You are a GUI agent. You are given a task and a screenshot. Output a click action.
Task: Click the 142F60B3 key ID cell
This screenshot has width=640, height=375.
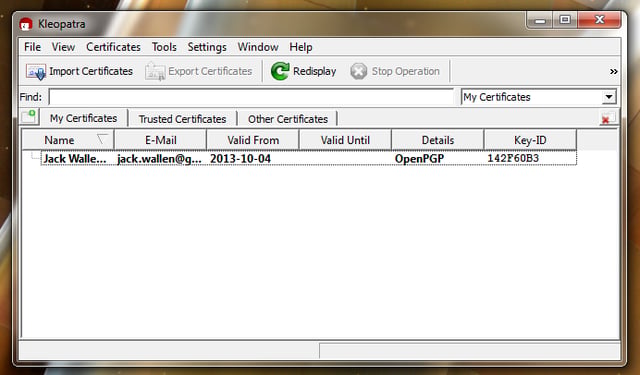click(513, 158)
